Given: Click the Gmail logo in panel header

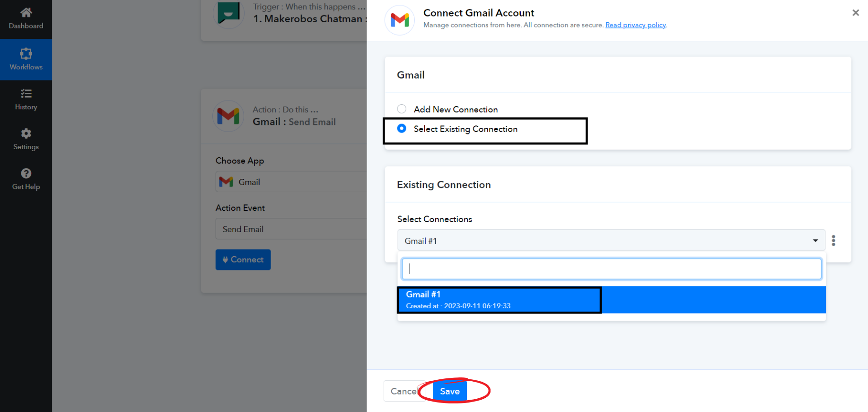Looking at the screenshot, I should 400,20.
